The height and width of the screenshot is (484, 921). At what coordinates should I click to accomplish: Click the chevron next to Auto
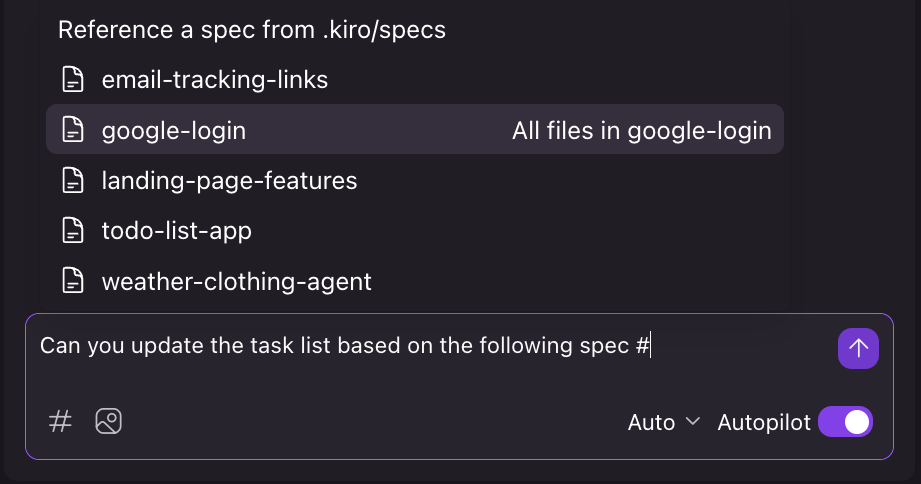(x=693, y=422)
